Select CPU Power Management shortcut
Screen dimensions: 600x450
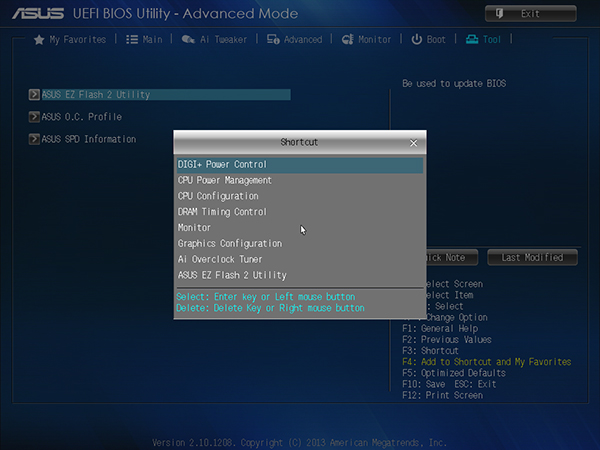click(300, 180)
